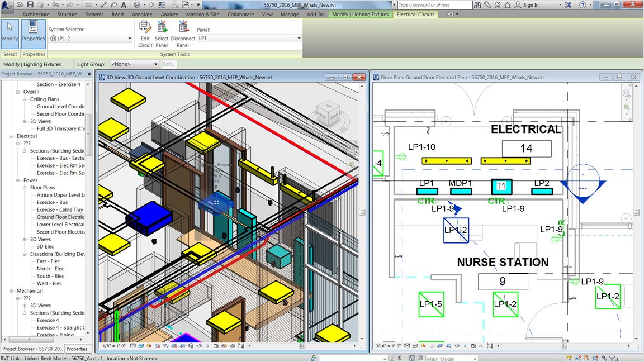Click in the keyword search input field
The image size is (644, 362).
tap(434, 5)
